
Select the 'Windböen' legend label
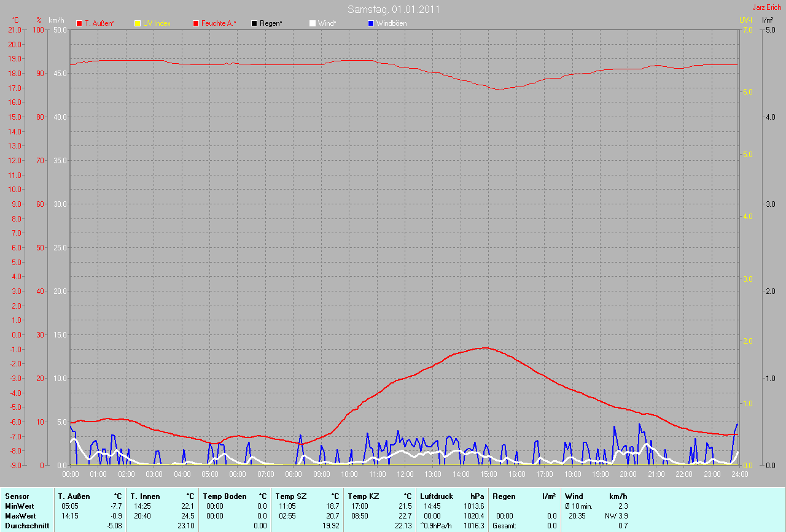coord(391,23)
